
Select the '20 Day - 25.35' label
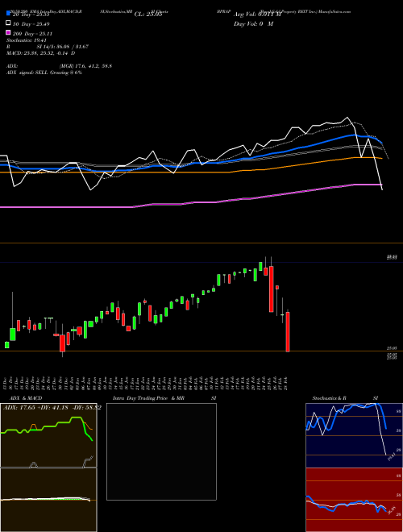31,15
